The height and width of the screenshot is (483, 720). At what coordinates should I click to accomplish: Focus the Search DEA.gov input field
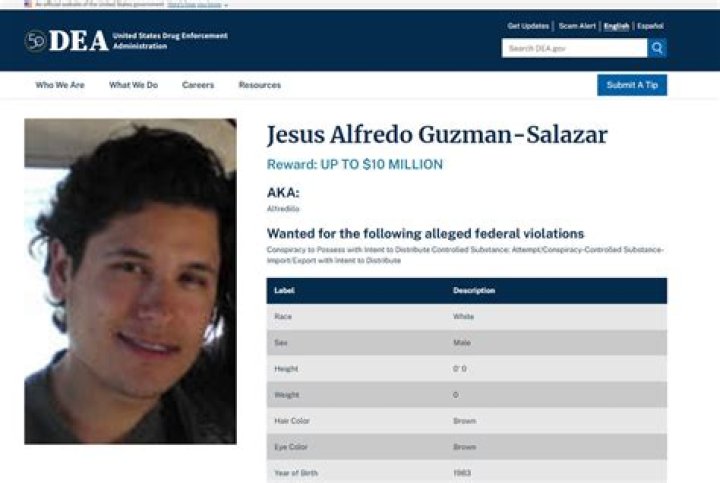click(x=574, y=48)
